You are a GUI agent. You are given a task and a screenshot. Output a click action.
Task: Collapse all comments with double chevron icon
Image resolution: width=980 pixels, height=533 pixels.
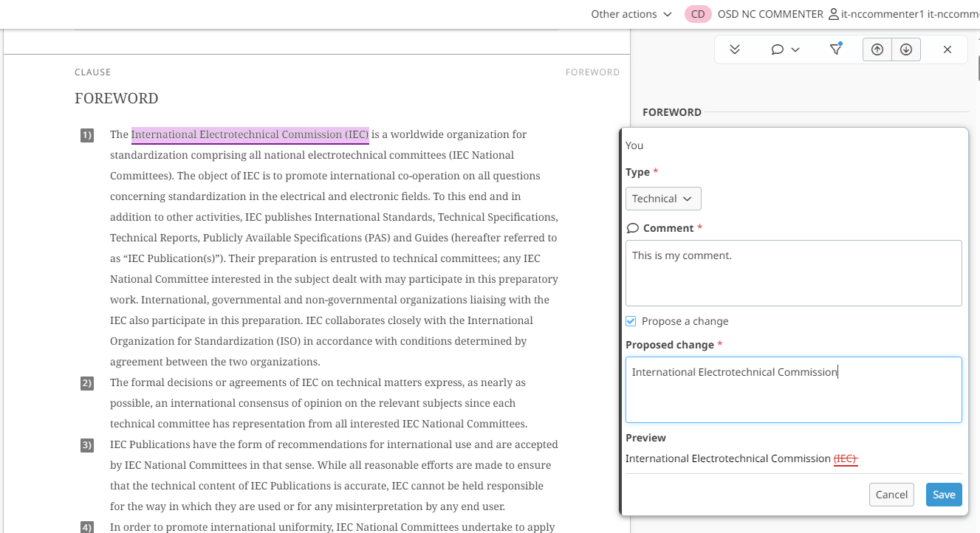point(734,49)
